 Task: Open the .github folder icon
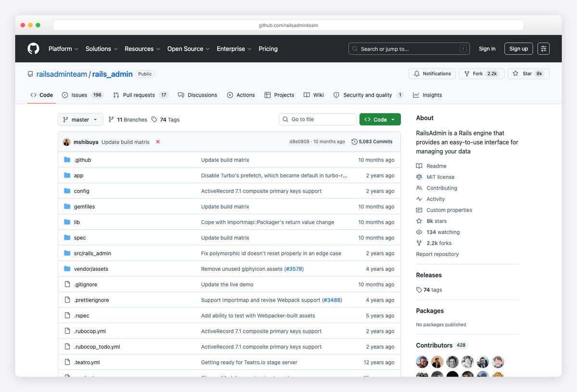(x=67, y=160)
